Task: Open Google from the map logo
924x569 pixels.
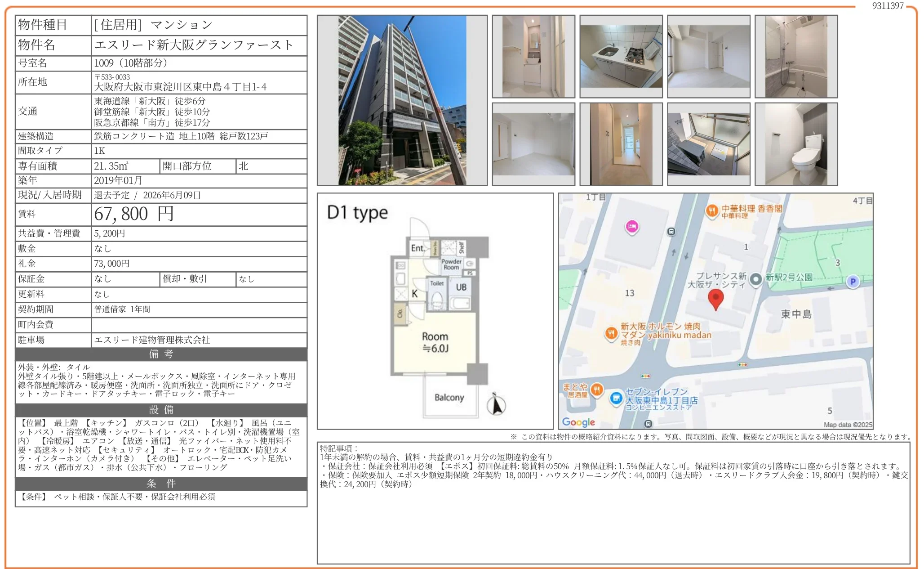Action: [x=578, y=422]
